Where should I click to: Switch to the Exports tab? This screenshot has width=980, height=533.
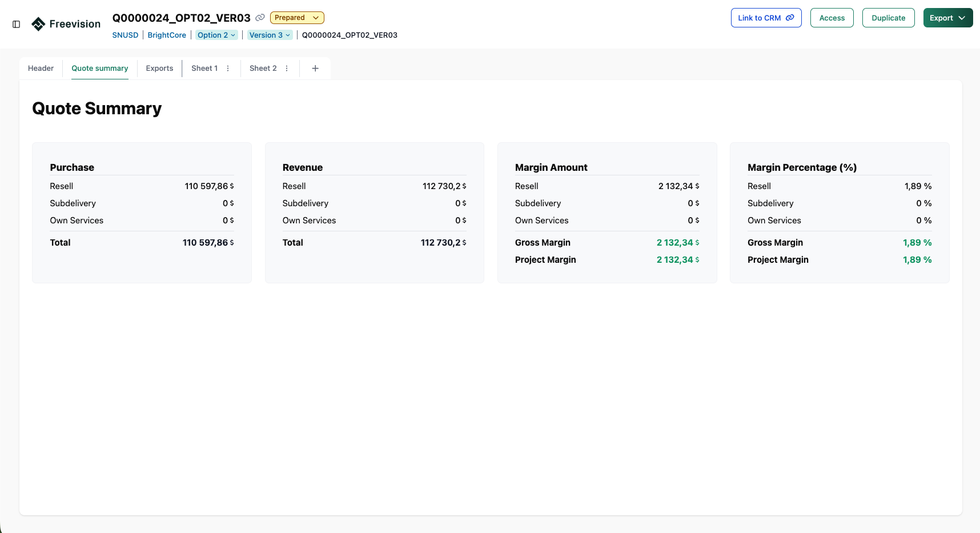point(159,69)
